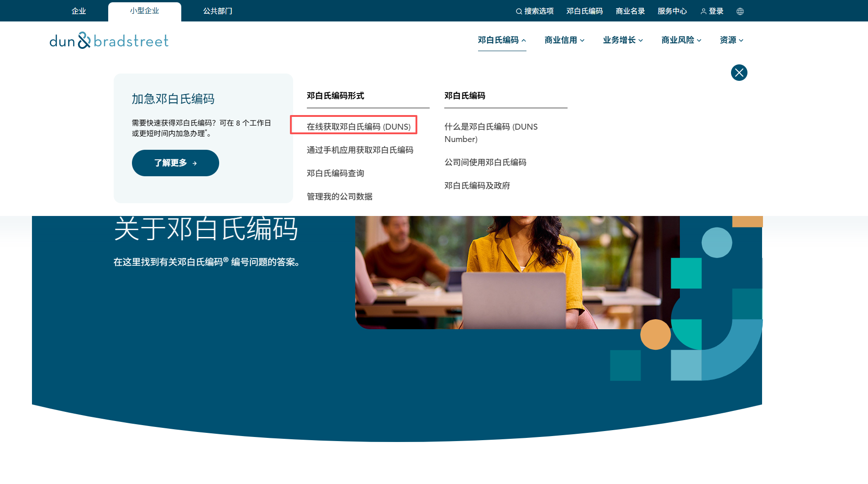
Task: Open 搜索选项 search options
Action: (535, 11)
